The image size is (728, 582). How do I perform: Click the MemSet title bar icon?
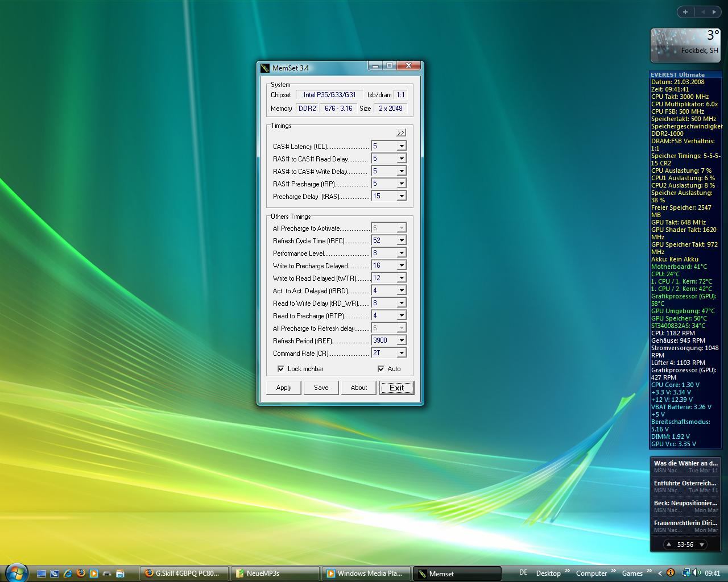pyautogui.click(x=264, y=68)
